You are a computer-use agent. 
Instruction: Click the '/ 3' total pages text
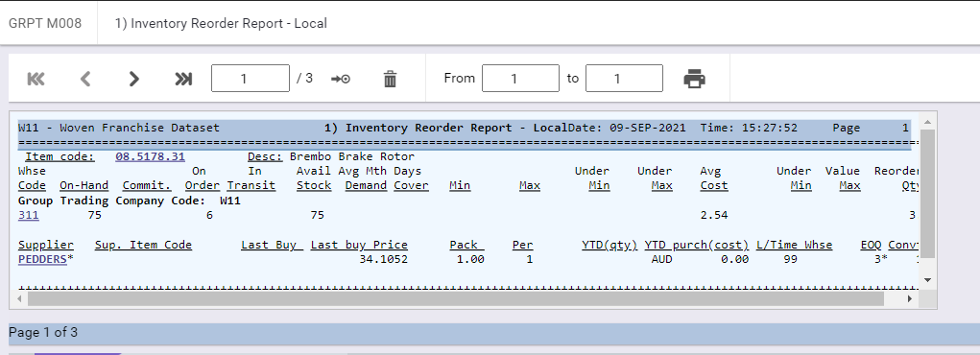tap(304, 78)
